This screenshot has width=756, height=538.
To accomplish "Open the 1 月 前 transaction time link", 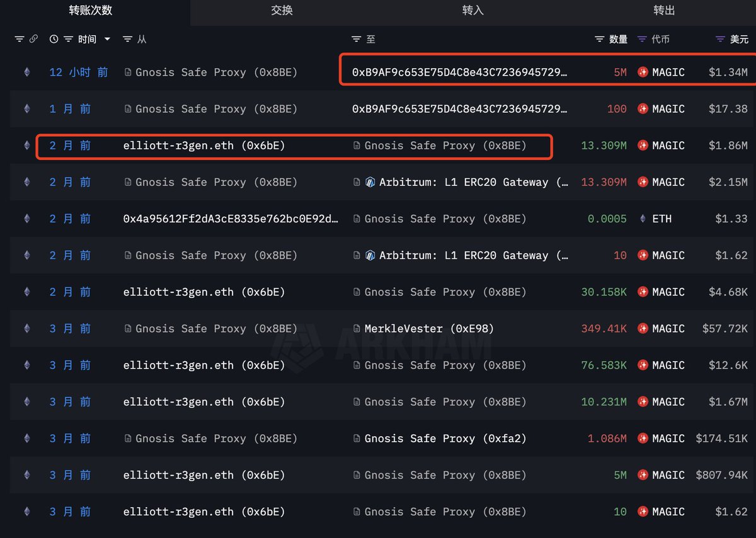I will point(70,109).
